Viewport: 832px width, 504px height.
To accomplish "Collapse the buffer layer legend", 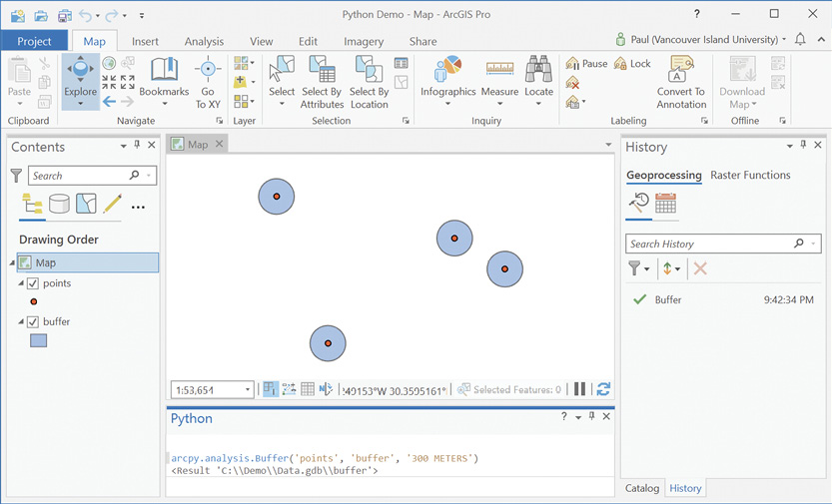I will tap(21, 321).
